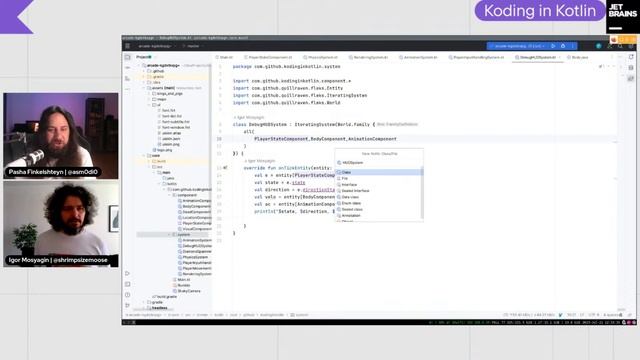Select File in New Kotlin Class popup
The height and width of the screenshot is (360, 640).
(379, 178)
